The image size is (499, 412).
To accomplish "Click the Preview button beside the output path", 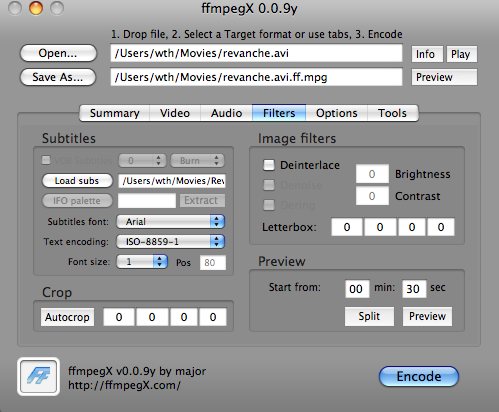I will tap(444, 77).
